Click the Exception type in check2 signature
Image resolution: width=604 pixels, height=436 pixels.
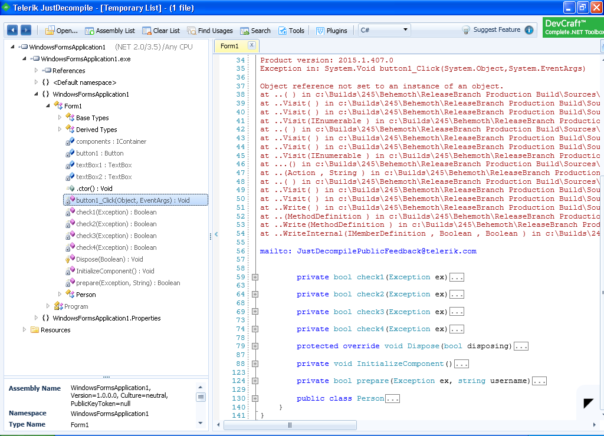pos(409,294)
